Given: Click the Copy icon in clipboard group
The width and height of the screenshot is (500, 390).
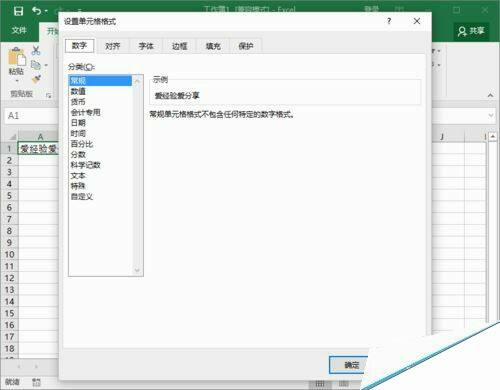Looking at the screenshot, I should (x=36, y=65).
